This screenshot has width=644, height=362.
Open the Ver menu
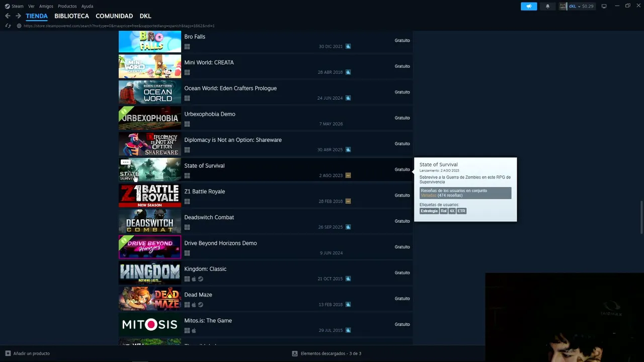point(31,6)
